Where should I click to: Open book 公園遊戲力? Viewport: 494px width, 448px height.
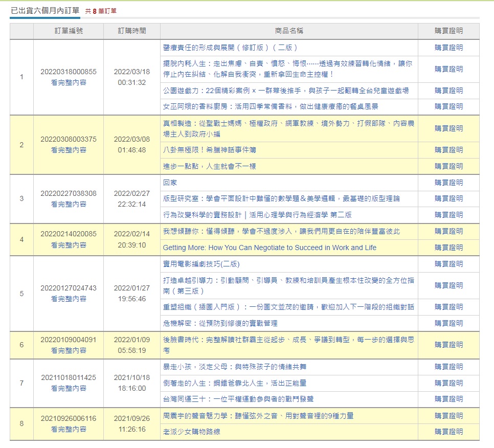[286, 91]
